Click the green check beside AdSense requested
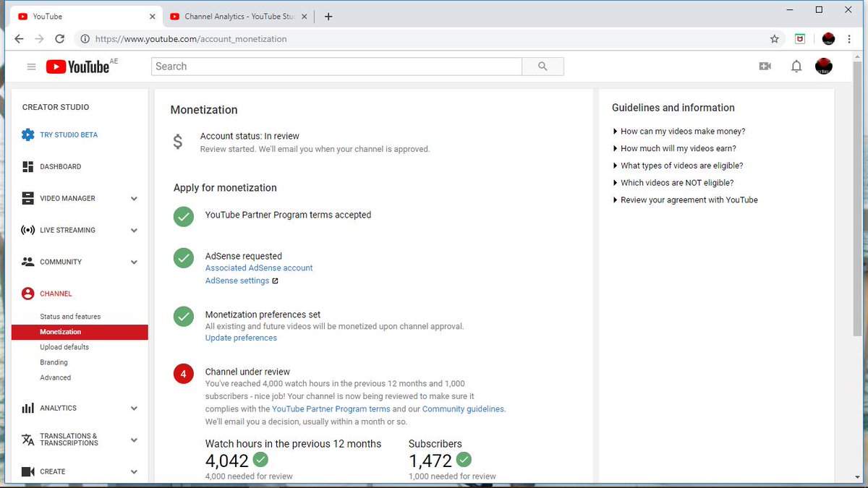The image size is (868, 488). click(184, 257)
